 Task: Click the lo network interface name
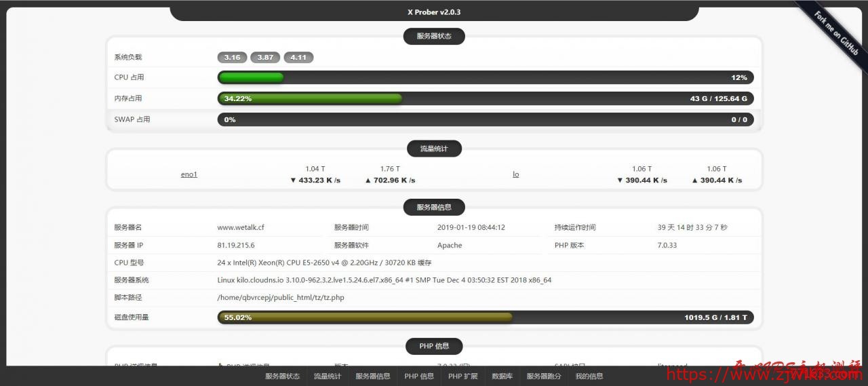coord(515,174)
